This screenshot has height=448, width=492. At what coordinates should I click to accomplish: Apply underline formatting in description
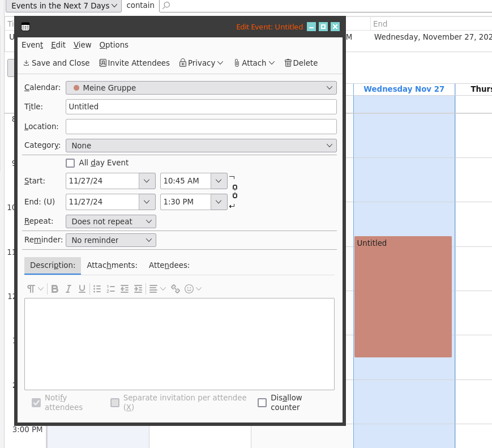coord(82,289)
